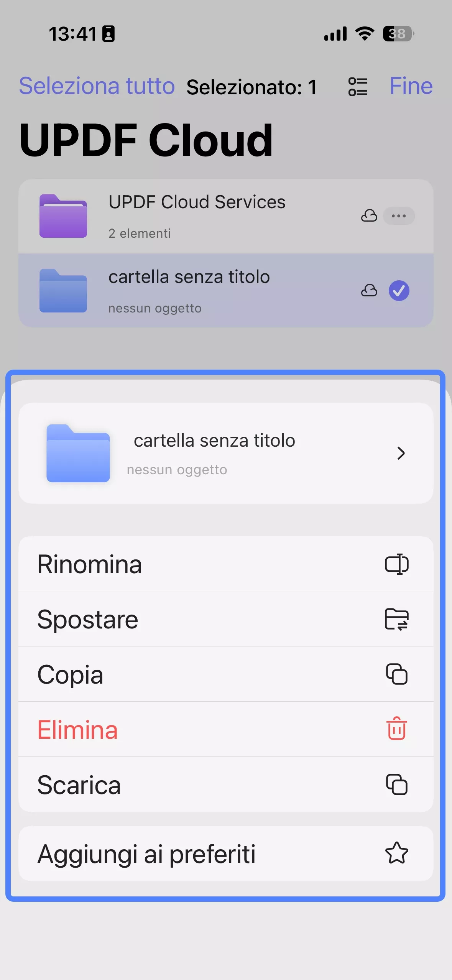Choose Rinomina from the action menu
Viewport: 452px width, 980px height.
click(x=90, y=564)
